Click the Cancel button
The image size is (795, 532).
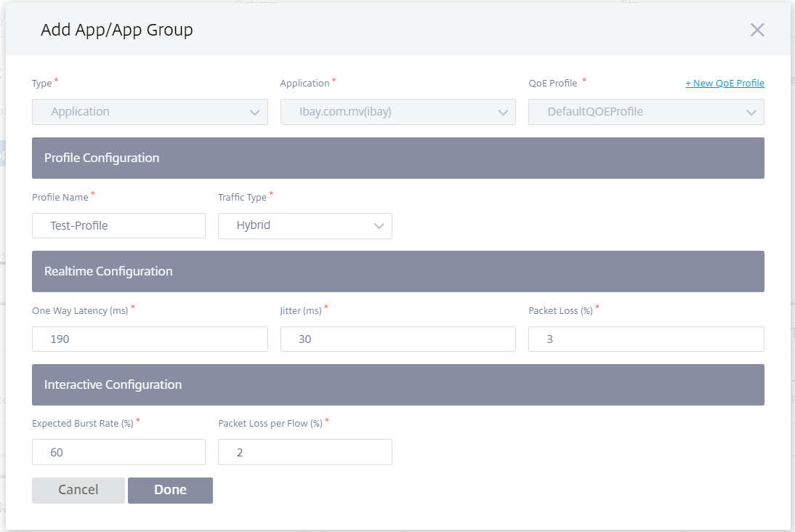tap(78, 490)
